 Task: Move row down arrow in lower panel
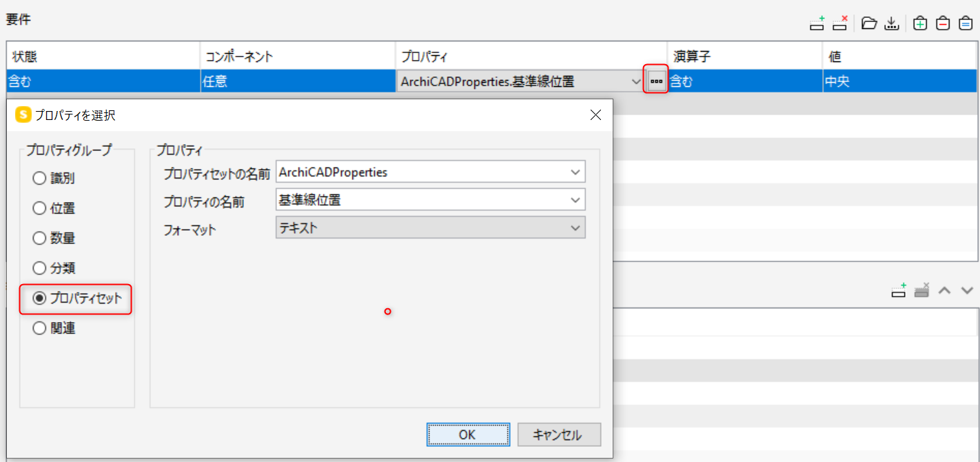pyautogui.click(x=967, y=291)
